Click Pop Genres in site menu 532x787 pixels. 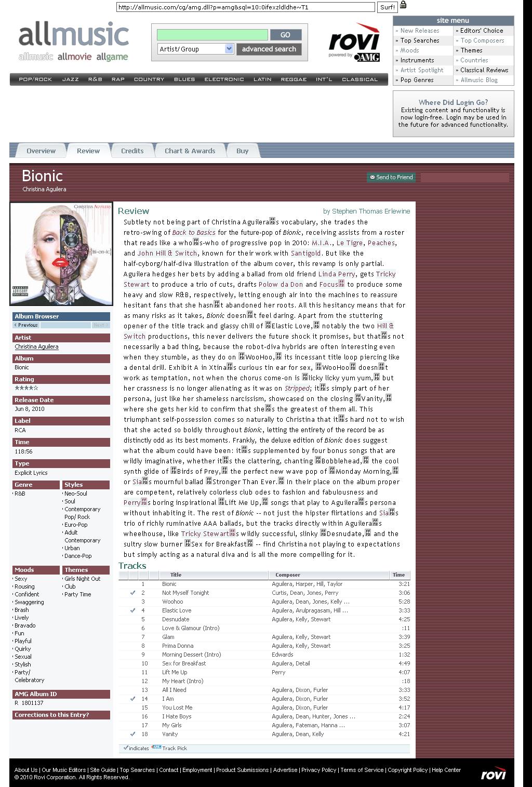417,80
